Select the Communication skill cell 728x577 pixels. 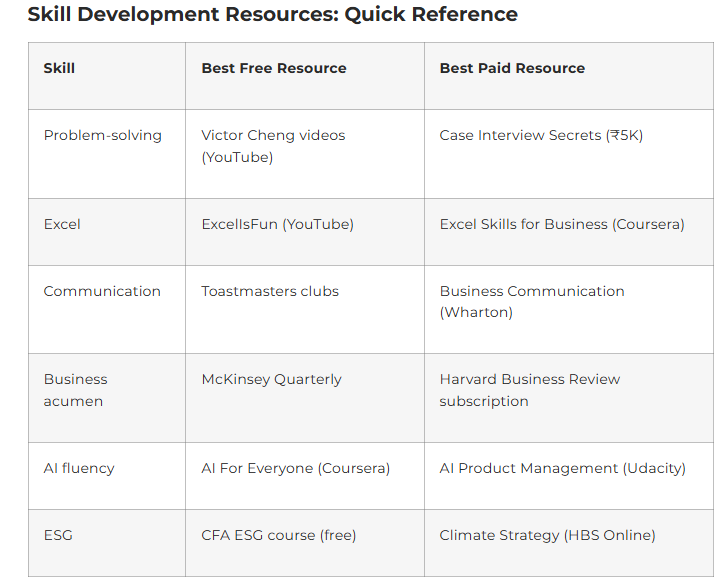[102, 291]
